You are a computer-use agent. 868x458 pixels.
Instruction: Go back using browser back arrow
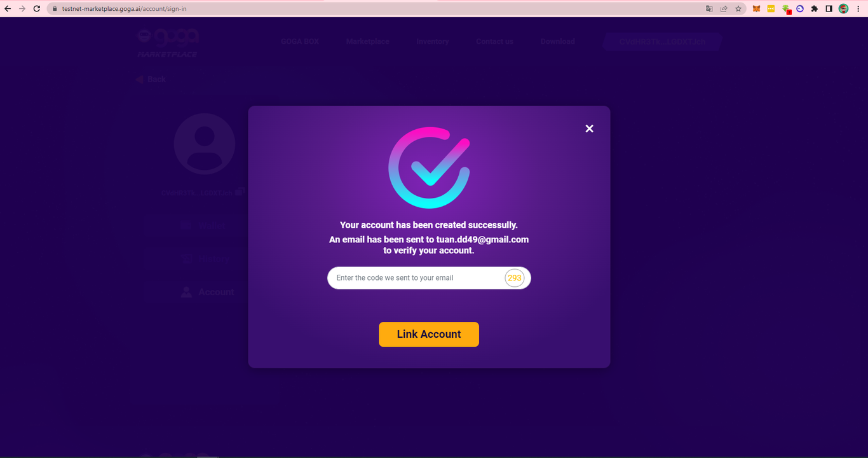(8, 9)
